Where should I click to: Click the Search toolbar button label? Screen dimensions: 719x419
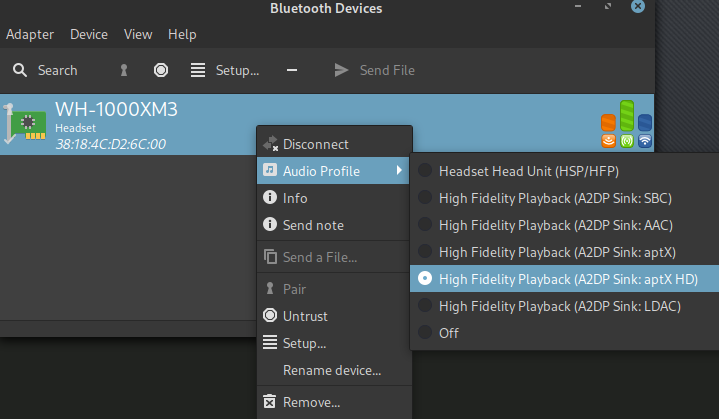click(58, 70)
